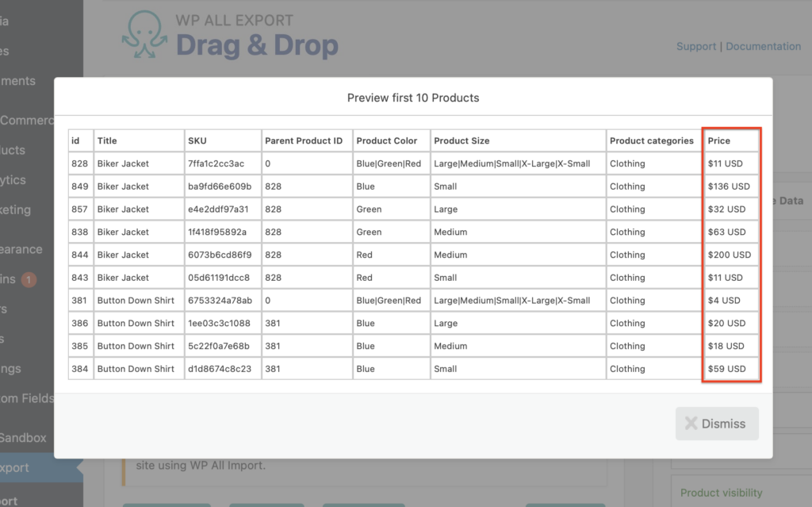Navigate to the Custom Fields sidebar entry
Screen dimensions: 812x507
click(x=24, y=398)
